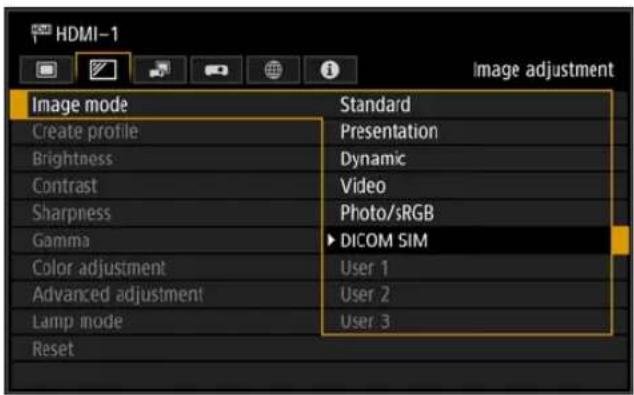The width and height of the screenshot is (634, 395).
Task: Click the HDMI input signal icon
Action: (41, 33)
